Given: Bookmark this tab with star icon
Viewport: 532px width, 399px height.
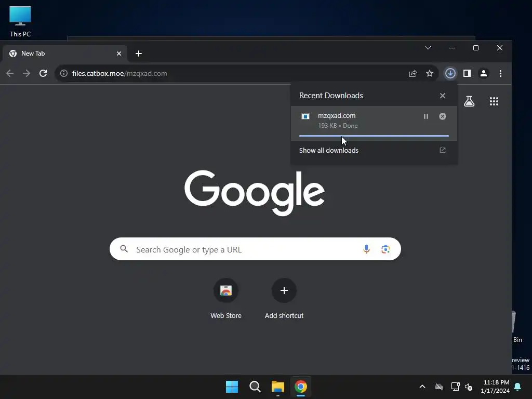Looking at the screenshot, I should coord(430,73).
